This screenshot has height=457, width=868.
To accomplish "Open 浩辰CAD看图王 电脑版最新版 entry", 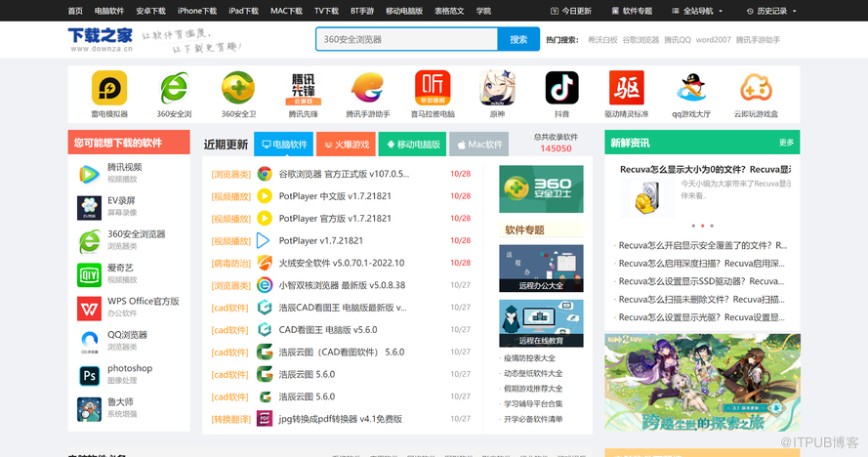I will click(x=343, y=308).
